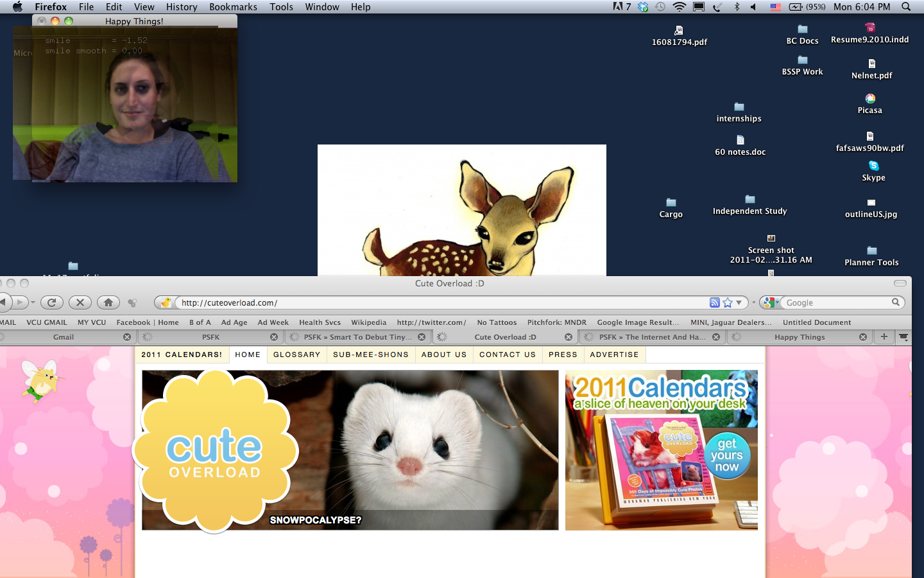Image resolution: width=924 pixels, height=578 pixels.
Task: Click the Google search input field
Action: pos(834,302)
